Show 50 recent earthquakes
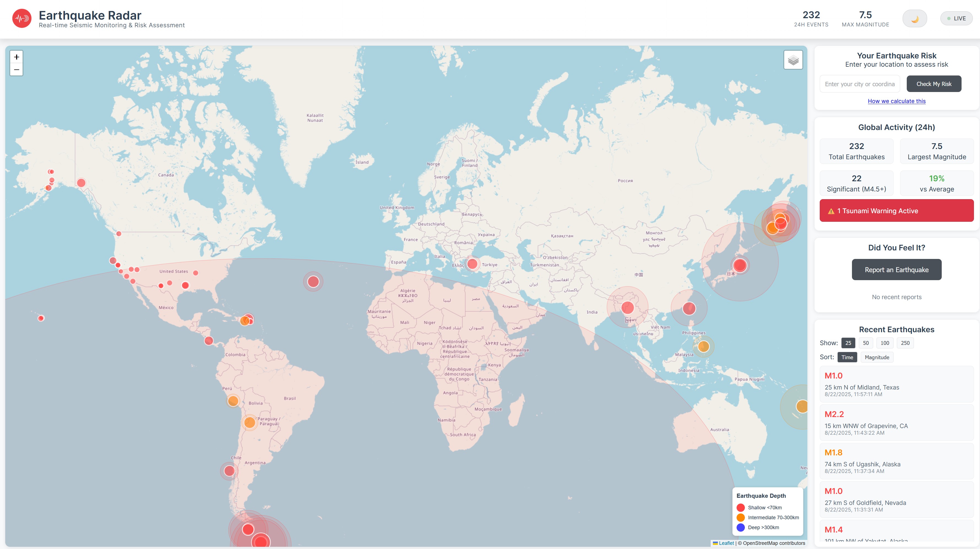 (866, 343)
